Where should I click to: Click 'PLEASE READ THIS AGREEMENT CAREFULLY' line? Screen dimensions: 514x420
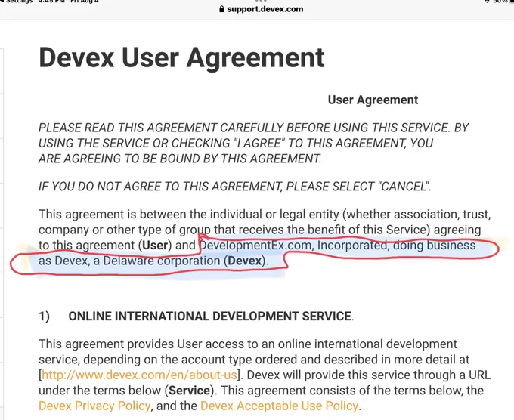click(254, 128)
